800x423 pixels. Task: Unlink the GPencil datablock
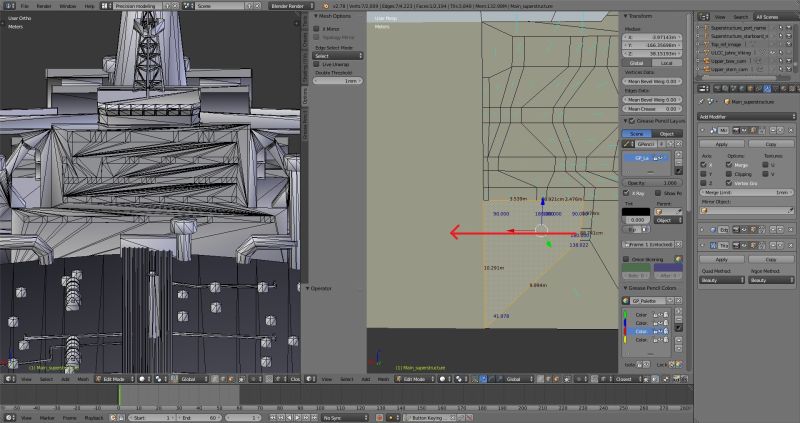[x=679, y=144]
